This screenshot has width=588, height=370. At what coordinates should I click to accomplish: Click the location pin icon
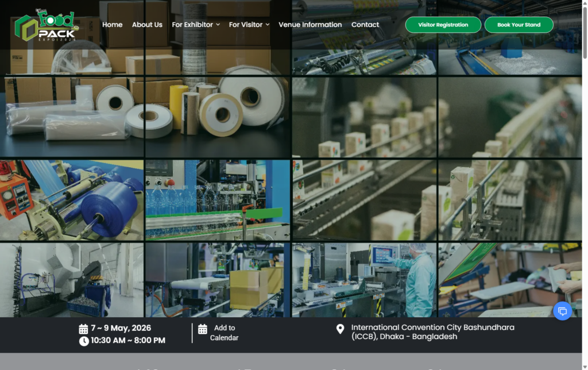[x=340, y=329]
